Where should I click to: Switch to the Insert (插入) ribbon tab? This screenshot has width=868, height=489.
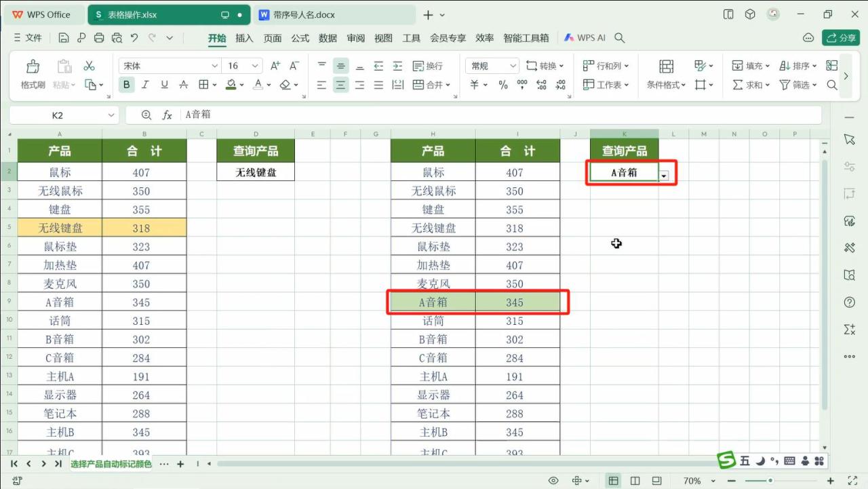(244, 38)
